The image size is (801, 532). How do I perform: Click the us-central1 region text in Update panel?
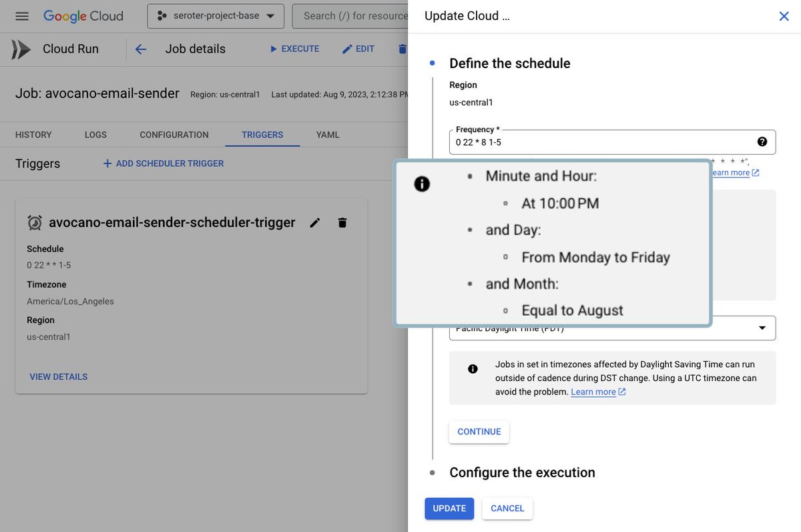click(471, 102)
